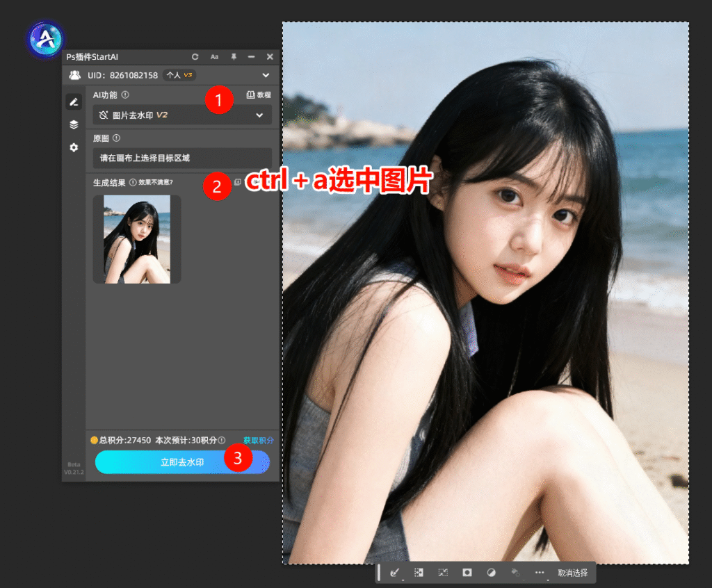Open the 图片去水印 AI function dropdown

click(181, 115)
